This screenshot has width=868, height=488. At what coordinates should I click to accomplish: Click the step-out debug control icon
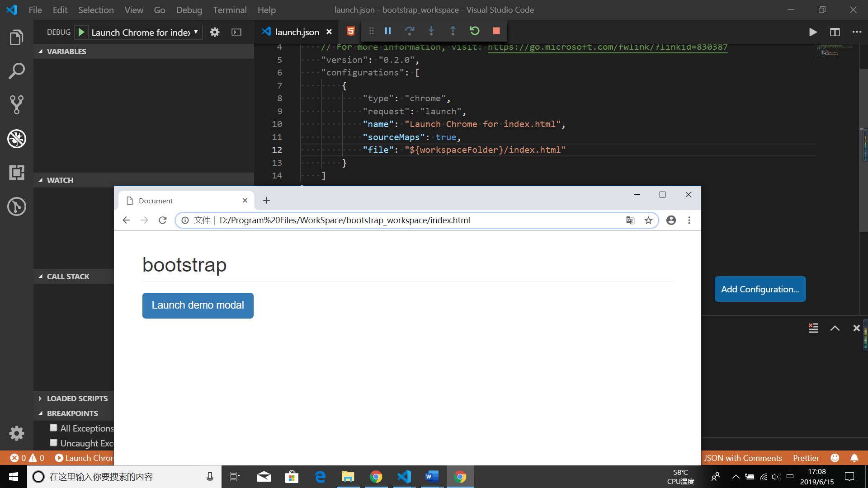pos(453,31)
